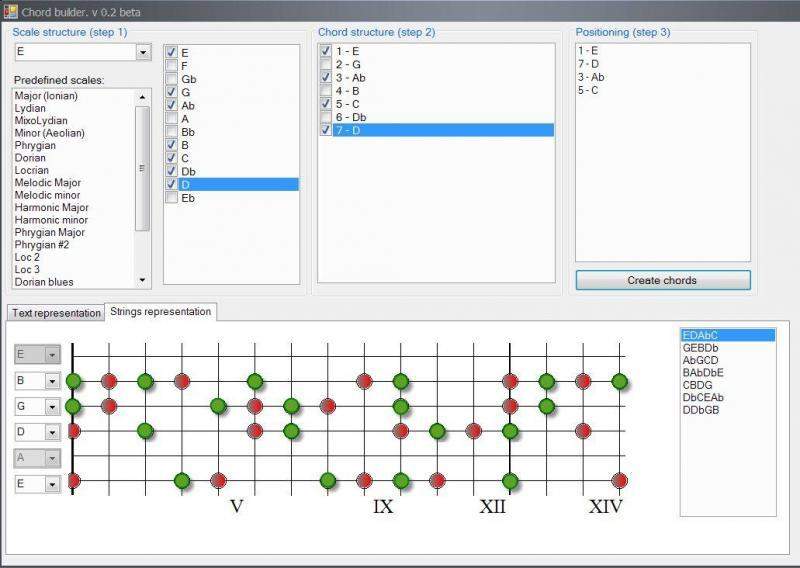Image resolution: width=800 pixels, height=568 pixels.
Task: Click rightmost green dot on the B string
Action: tap(619, 381)
